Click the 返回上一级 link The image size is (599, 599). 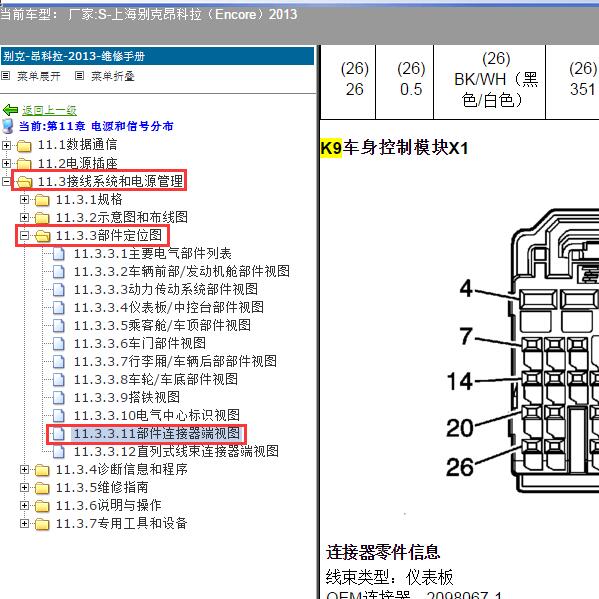point(49,110)
